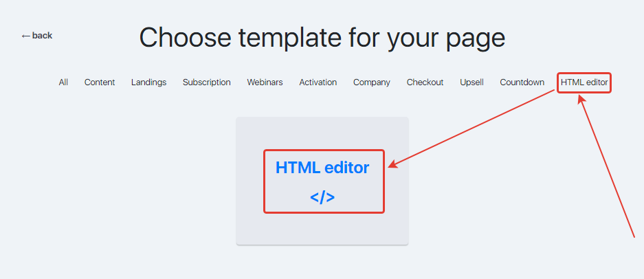
Task: Select the Activation tab
Action: pyautogui.click(x=318, y=82)
